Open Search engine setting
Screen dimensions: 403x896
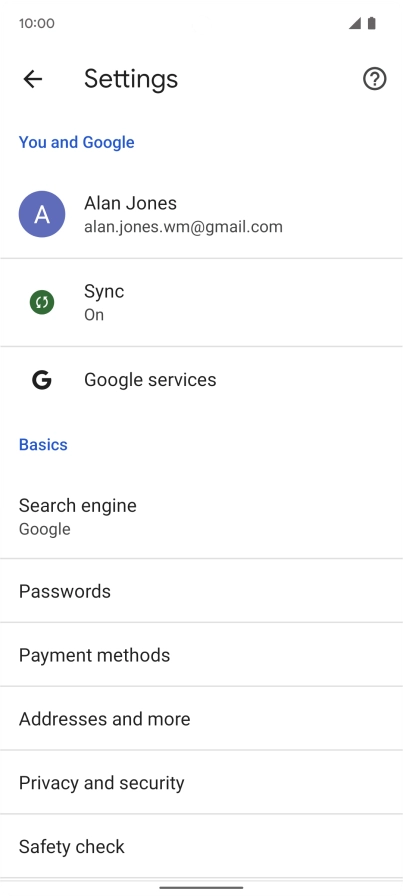pos(201,517)
